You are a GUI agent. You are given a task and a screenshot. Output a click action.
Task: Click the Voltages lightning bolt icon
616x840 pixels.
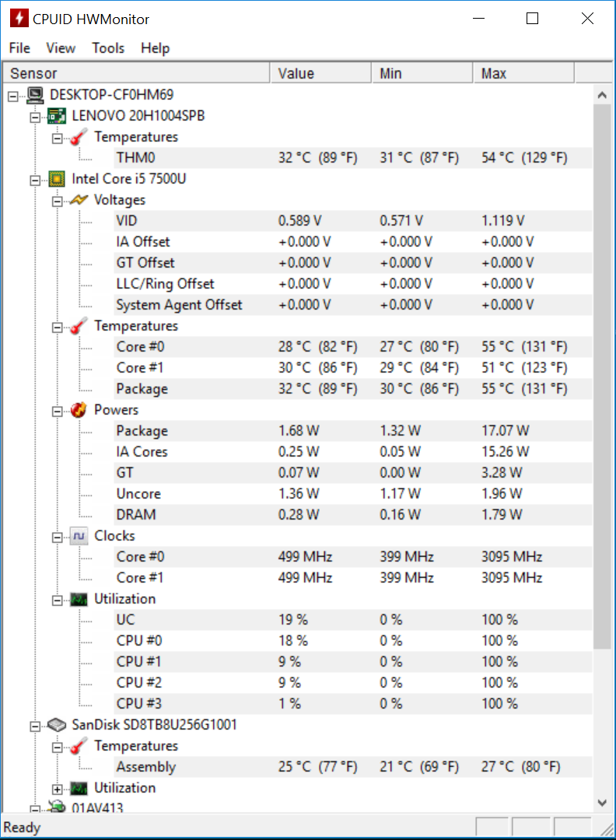coord(79,201)
